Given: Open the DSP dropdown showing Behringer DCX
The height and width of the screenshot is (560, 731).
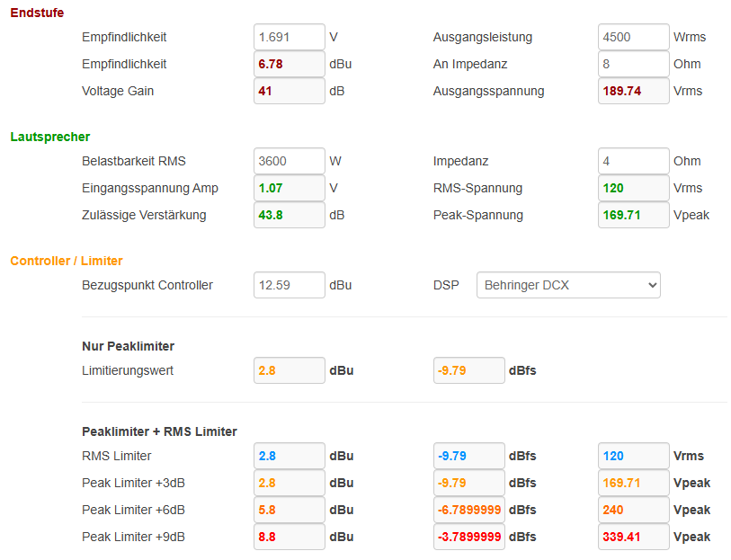Looking at the screenshot, I should 568,285.
